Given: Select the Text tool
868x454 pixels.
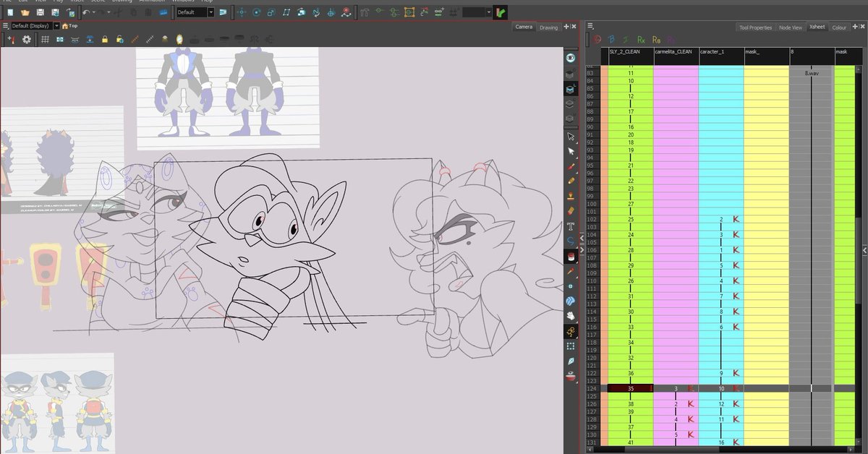Looking at the screenshot, I should 571,226.
